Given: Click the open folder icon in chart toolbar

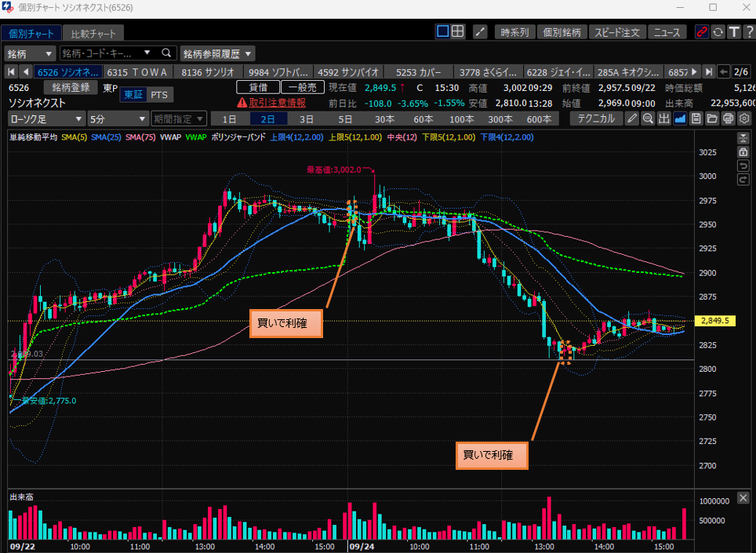Looking at the screenshot, I should [712, 119].
